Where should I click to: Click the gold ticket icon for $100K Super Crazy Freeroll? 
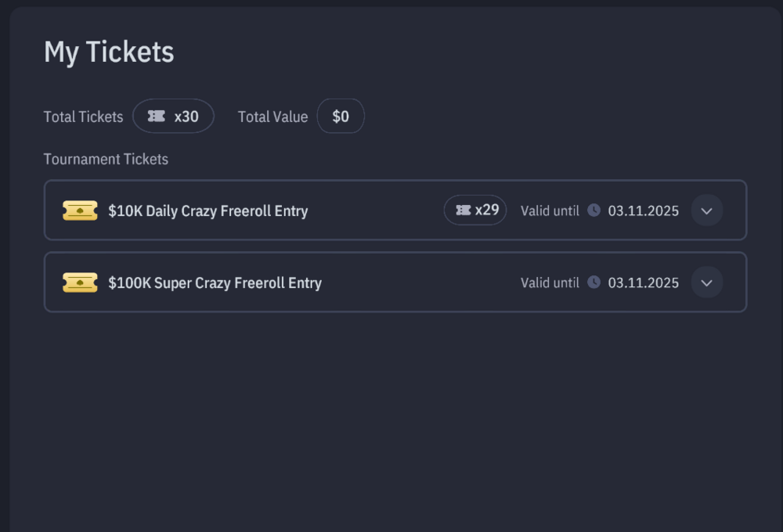click(x=80, y=282)
